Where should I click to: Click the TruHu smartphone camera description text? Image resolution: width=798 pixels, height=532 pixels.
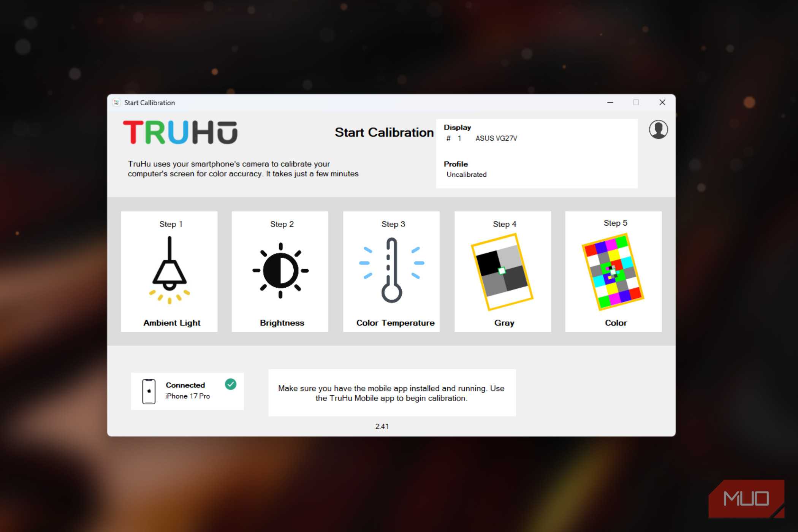click(243, 169)
